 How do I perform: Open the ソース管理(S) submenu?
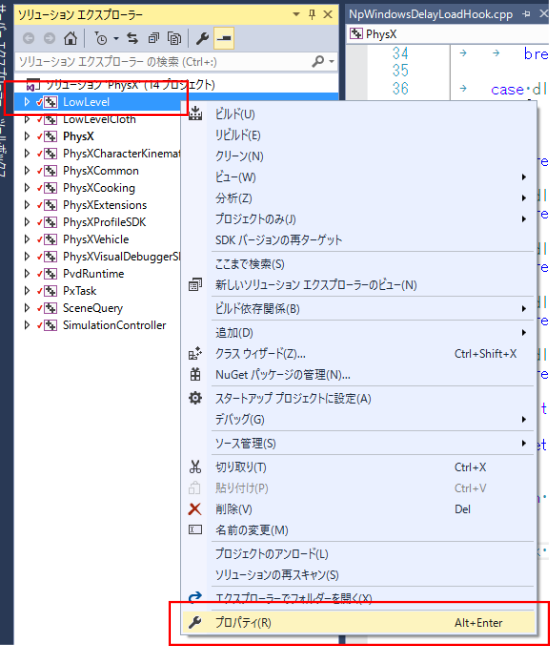coord(359,443)
